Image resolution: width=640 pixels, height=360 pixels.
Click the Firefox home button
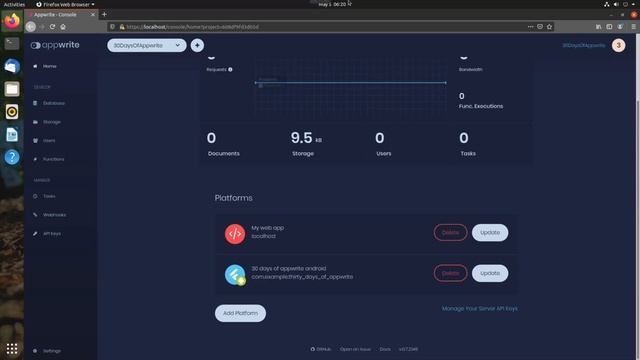[63, 27]
